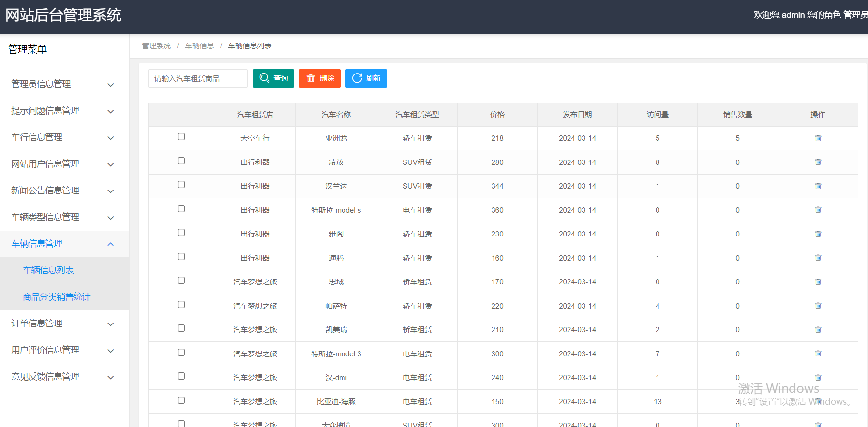Image resolution: width=868 pixels, height=427 pixels.
Task: Select 管理员信息管理 menu label
Action: click(41, 84)
